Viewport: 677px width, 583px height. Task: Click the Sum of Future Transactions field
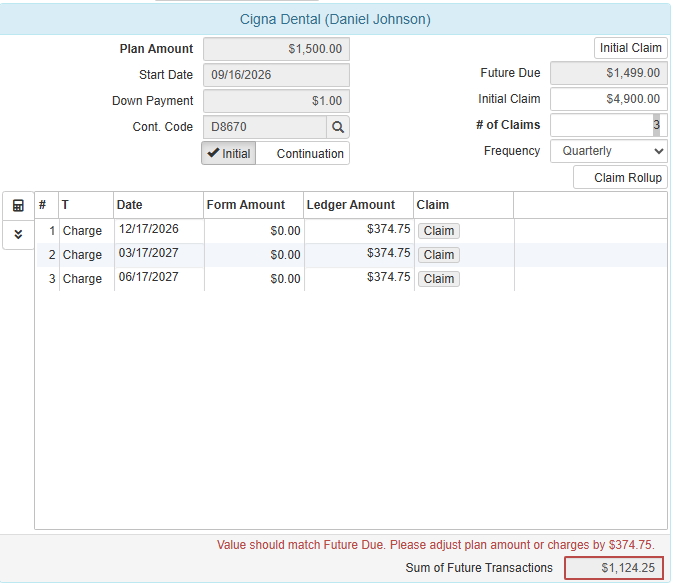point(614,567)
